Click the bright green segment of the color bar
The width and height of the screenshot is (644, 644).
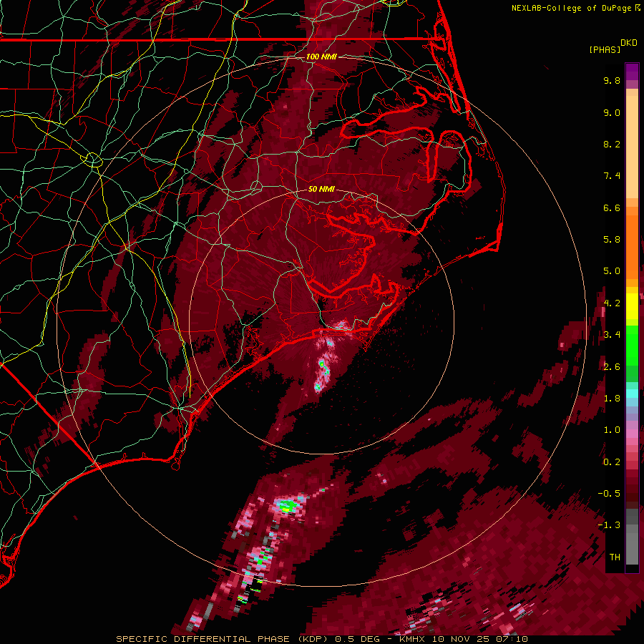coord(632,345)
